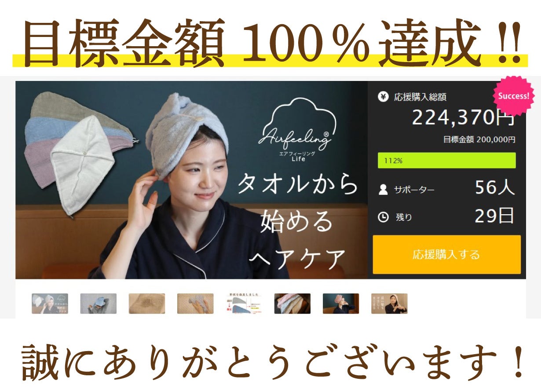This screenshot has height=392, width=541.
Task: Click the 29日 remaining days value
Action: (x=494, y=216)
